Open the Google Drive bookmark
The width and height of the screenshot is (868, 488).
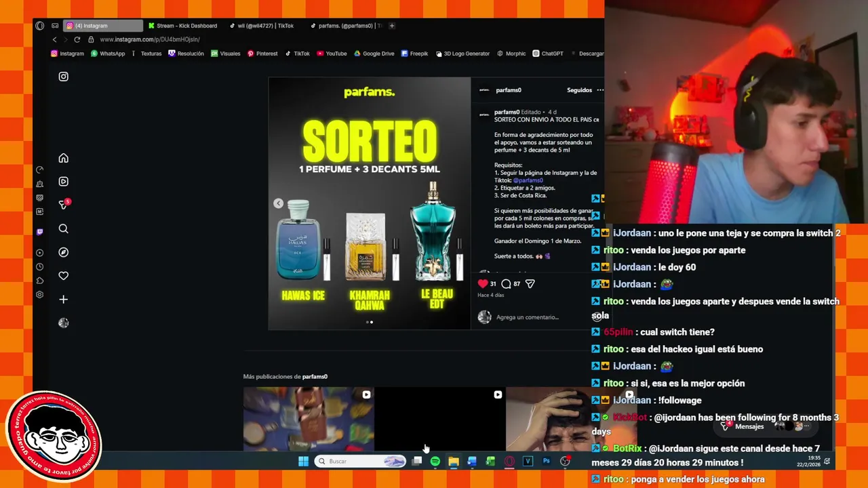pos(374,54)
